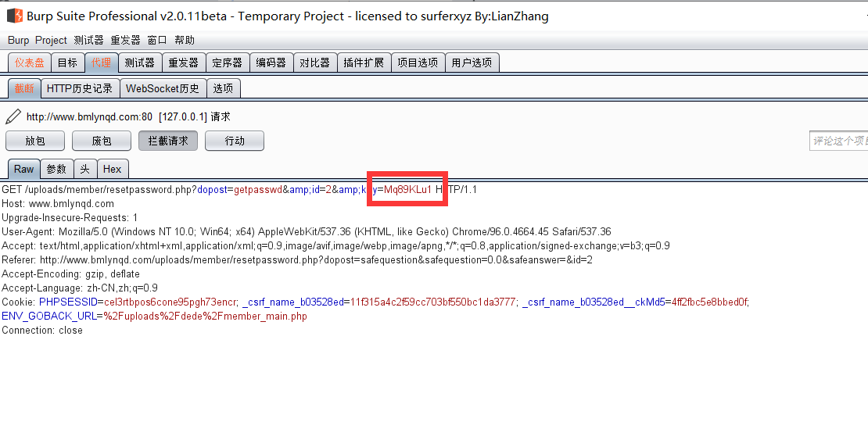Open the 插件扩展 tab
This screenshot has height=422, width=868.
tap(364, 63)
